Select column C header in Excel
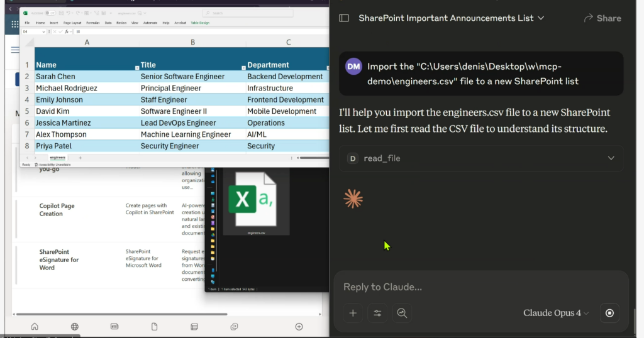 [x=288, y=42]
